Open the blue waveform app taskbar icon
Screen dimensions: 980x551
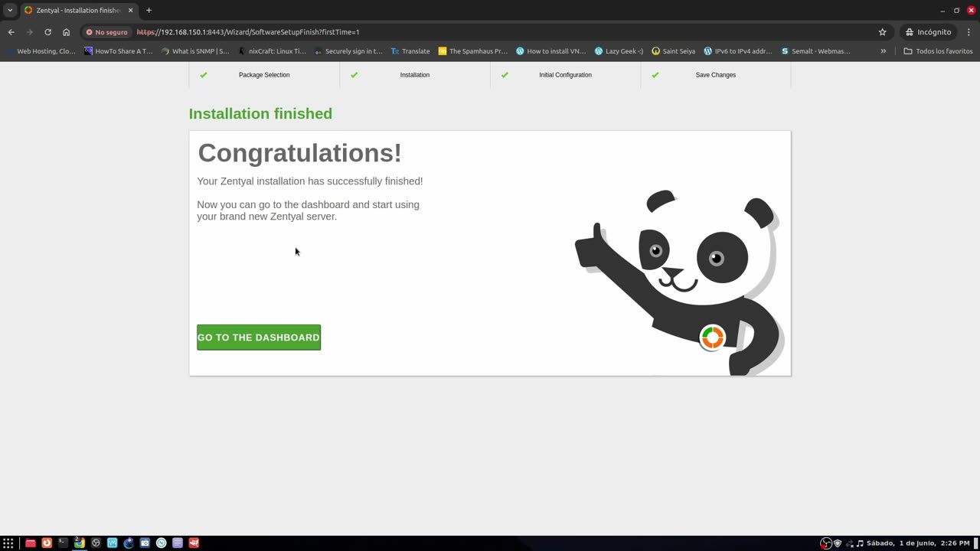113,543
